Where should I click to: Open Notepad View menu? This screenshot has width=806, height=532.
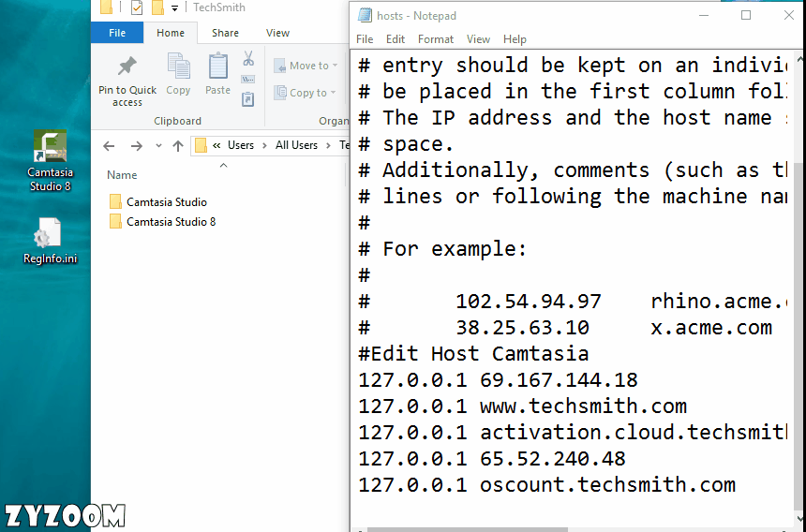coord(478,39)
